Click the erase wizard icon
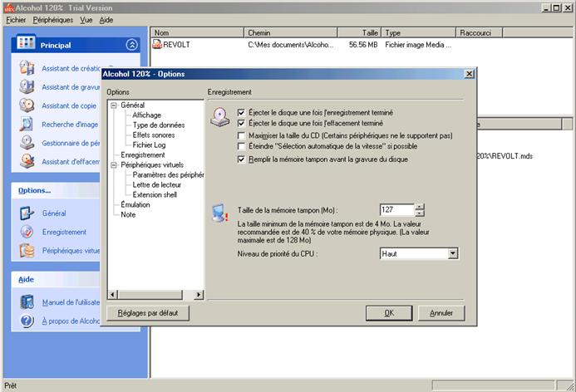The width and height of the screenshot is (576, 392). pos(27,161)
